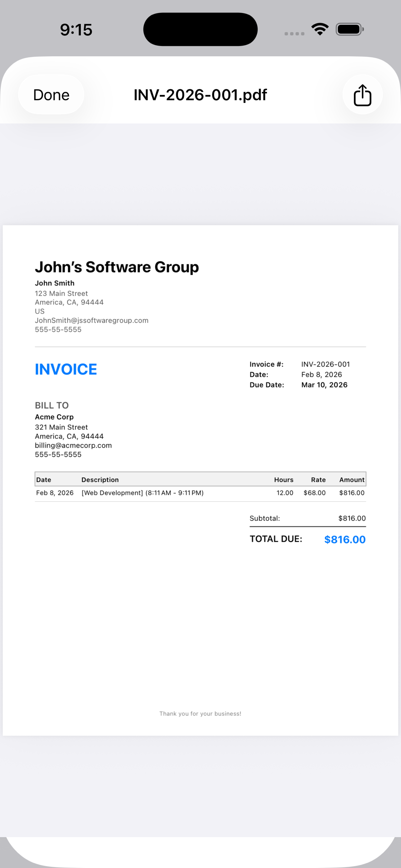Tap the Wi-Fi status icon
The height and width of the screenshot is (868, 401).
pyautogui.click(x=320, y=29)
